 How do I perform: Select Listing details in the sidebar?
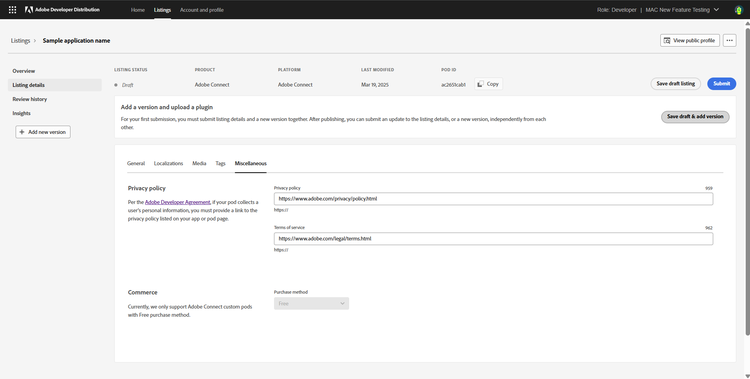tap(55, 85)
